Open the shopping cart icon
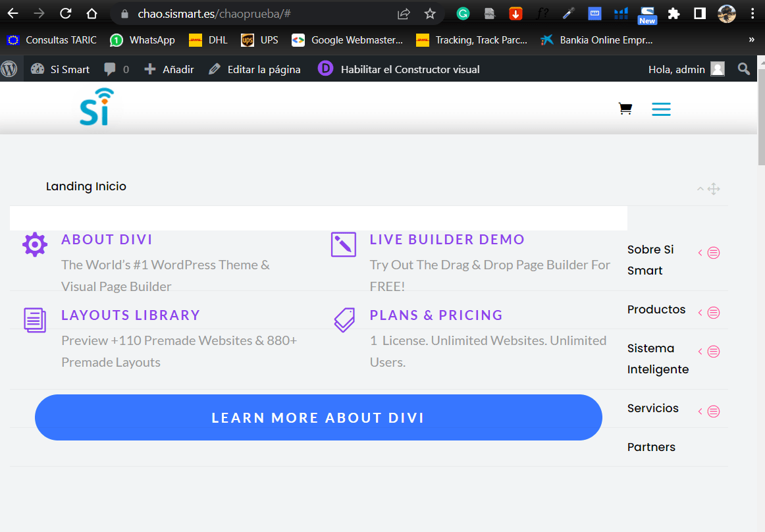 coord(625,109)
